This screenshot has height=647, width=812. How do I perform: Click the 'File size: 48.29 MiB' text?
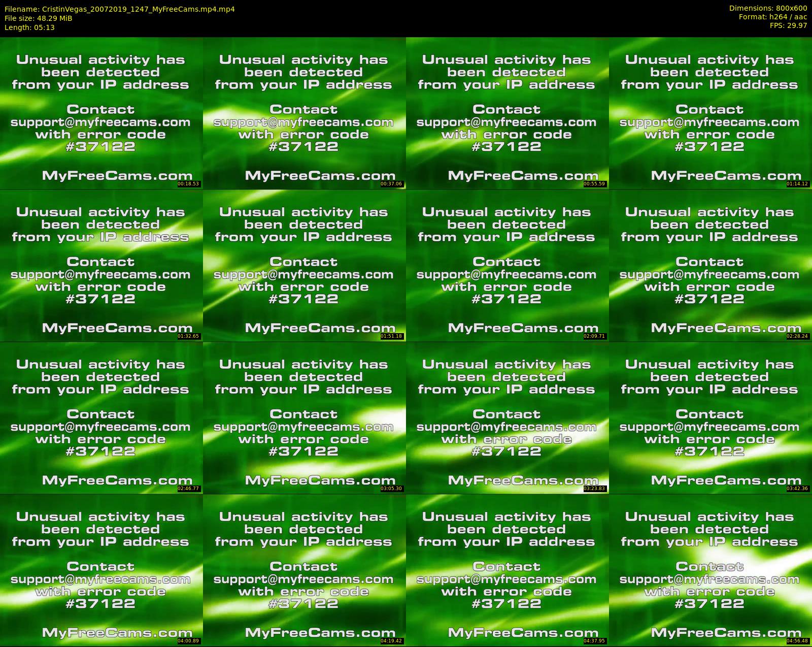tap(39, 18)
